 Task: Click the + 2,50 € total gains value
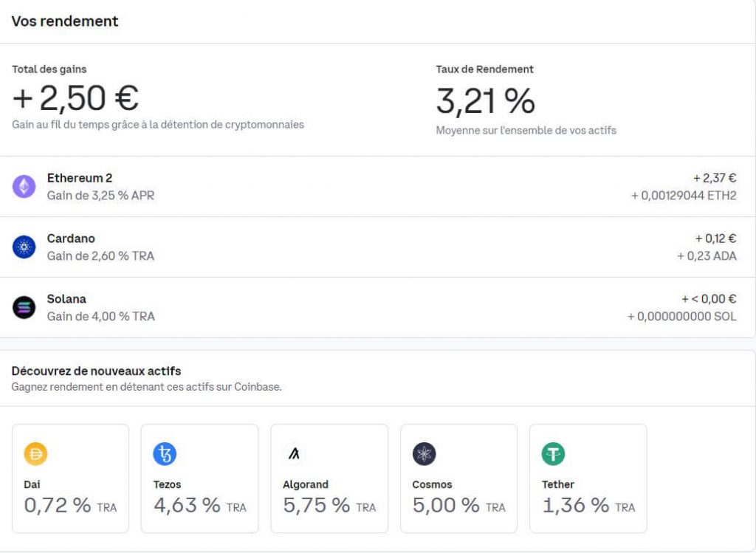point(76,98)
